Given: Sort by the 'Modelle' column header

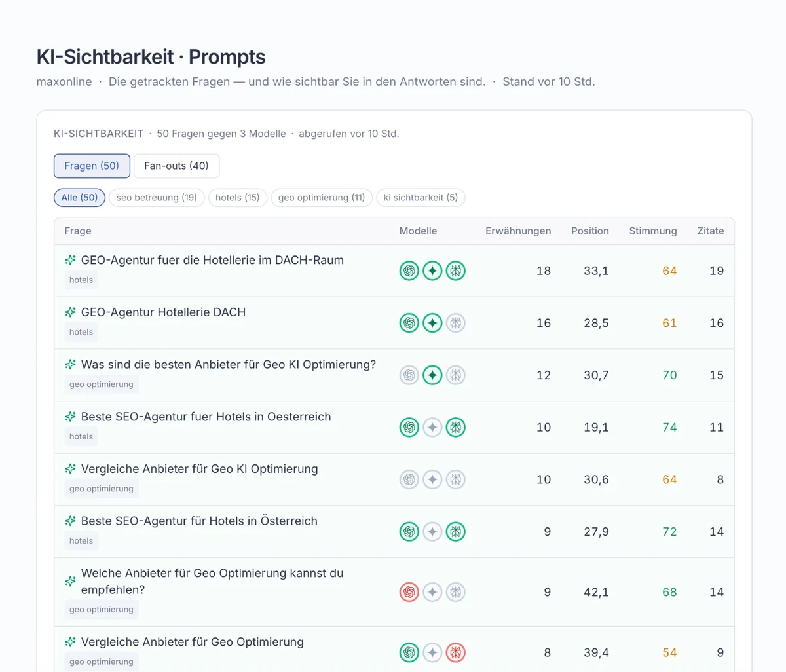Looking at the screenshot, I should (418, 231).
